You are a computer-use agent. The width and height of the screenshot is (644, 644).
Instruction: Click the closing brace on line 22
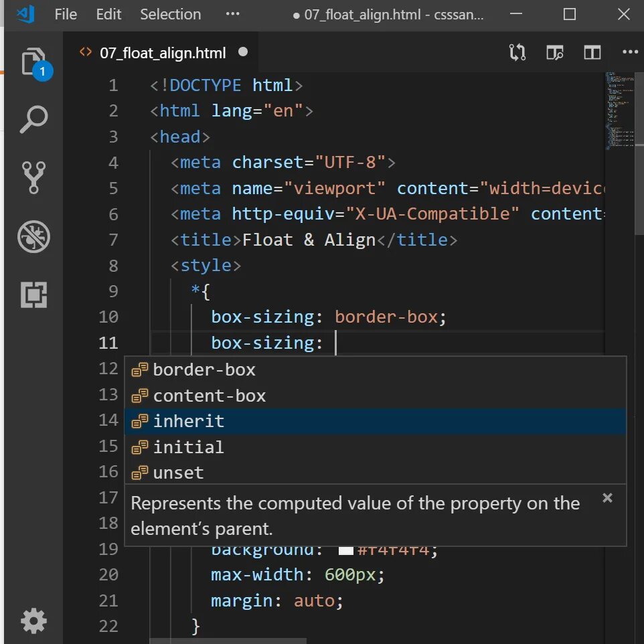(195, 627)
